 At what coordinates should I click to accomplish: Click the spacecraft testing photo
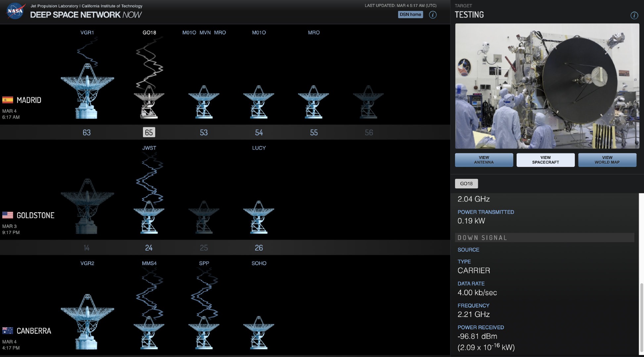[547, 86]
